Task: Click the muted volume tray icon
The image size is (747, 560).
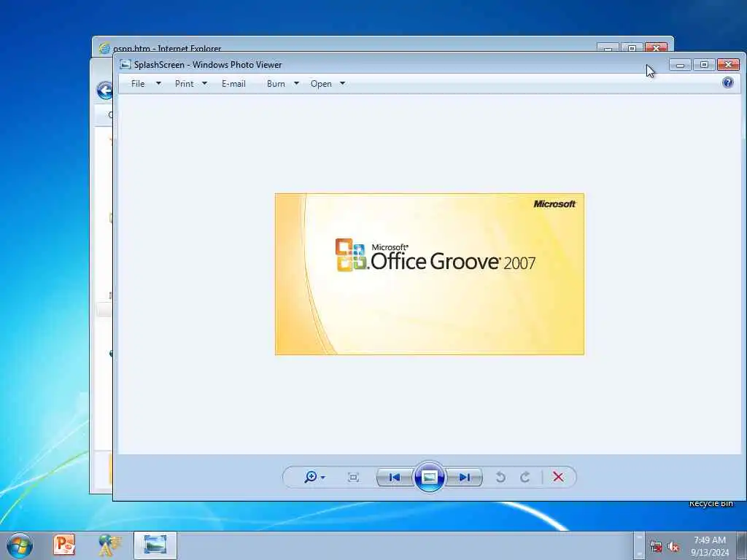Action: pyautogui.click(x=673, y=547)
